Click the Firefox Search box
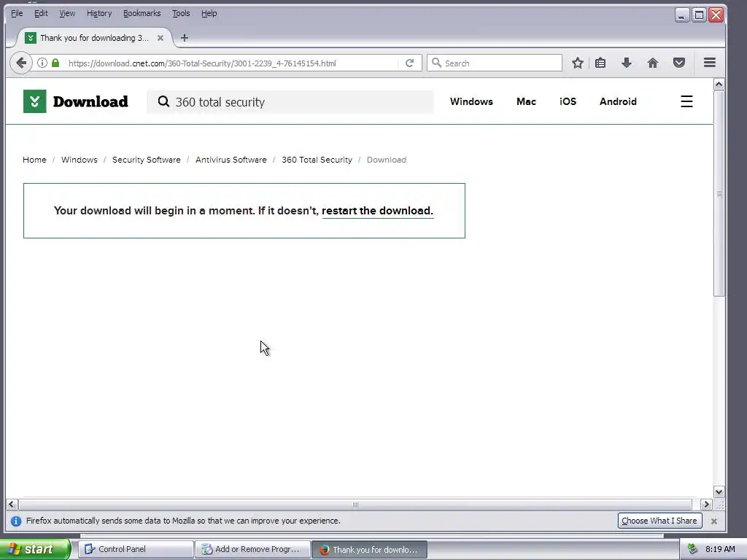The image size is (747, 560). pyautogui.click(x=495, y=63)
